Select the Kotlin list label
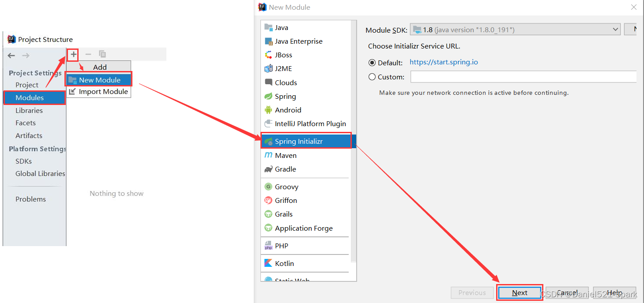Image resolution: width=644 pixels, height=303 pixels. (x=284, y=263)
